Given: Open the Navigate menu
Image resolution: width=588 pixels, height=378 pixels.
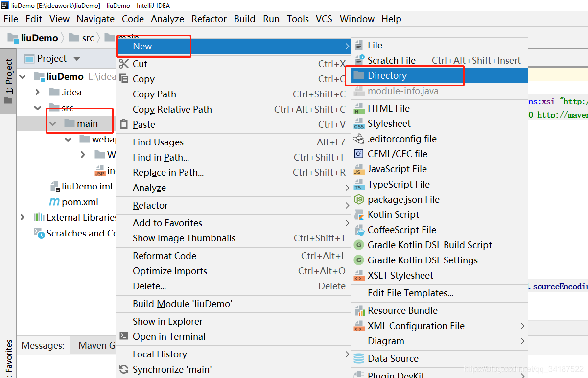Looking at the screenshot, I should point(95,19).
